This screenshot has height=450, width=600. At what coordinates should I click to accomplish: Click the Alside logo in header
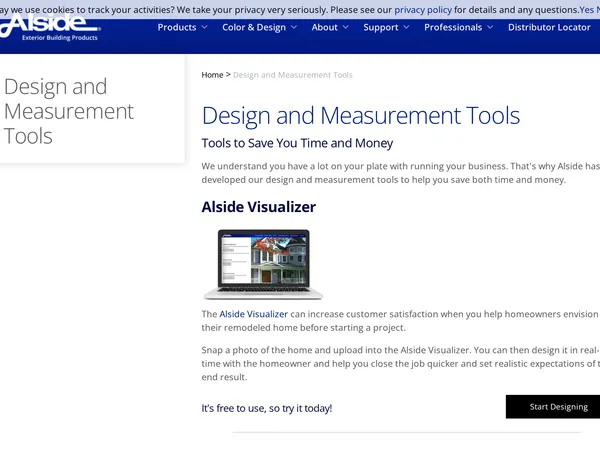[50, 28]
